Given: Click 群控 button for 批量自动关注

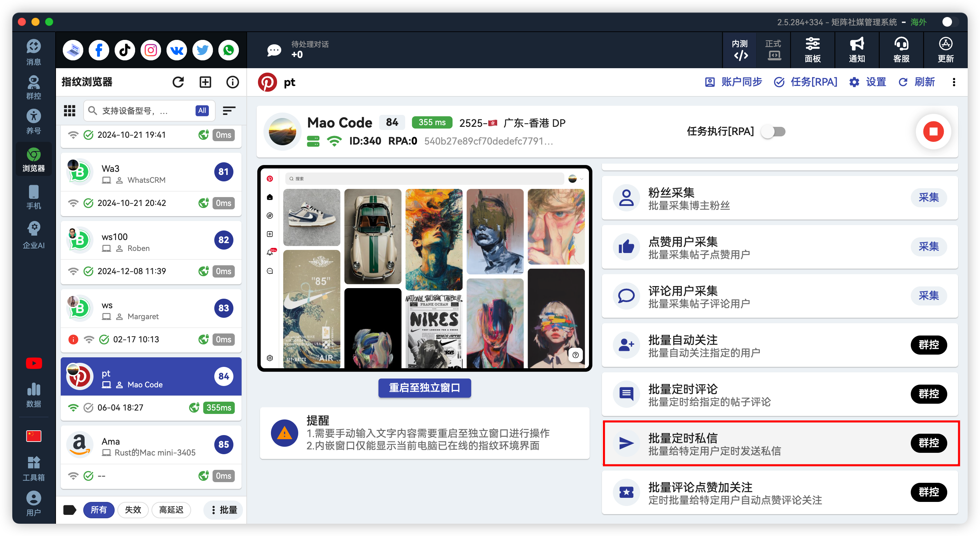Looking at the screenshot, I should 928,345.
